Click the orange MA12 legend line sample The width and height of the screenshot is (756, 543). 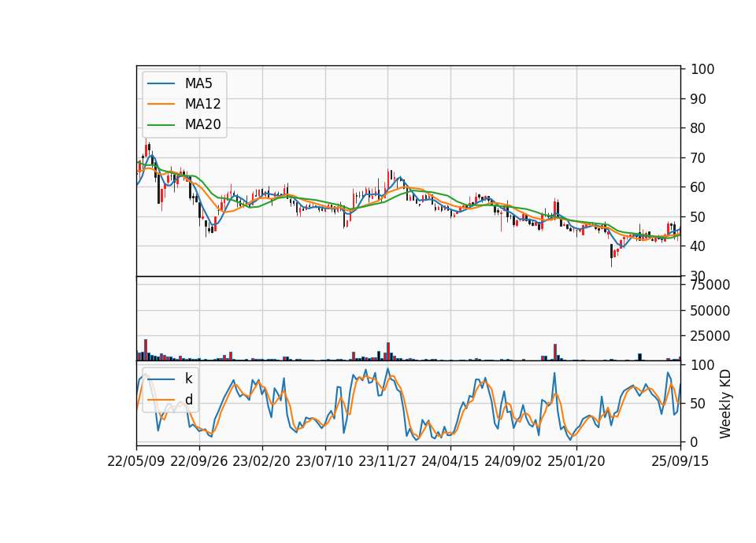pos(161,104)
